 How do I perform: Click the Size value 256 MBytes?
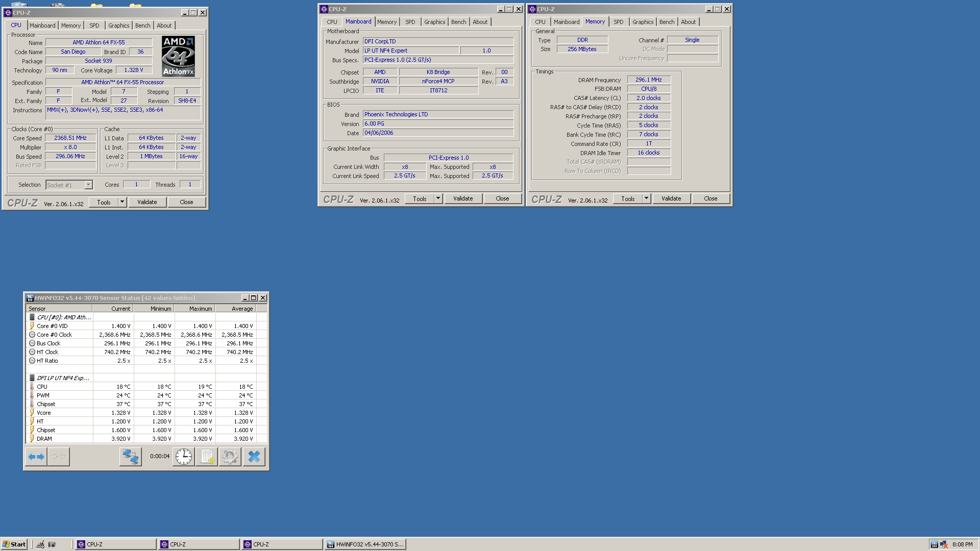coord(582,49)
